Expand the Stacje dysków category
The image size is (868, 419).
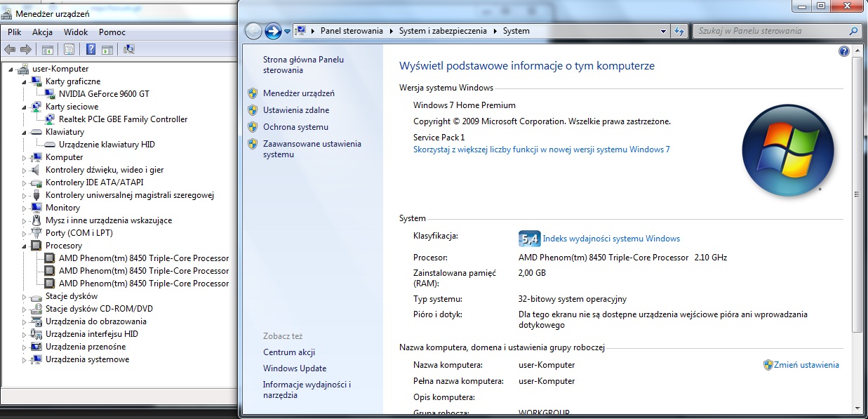click(x=24, y=296)
